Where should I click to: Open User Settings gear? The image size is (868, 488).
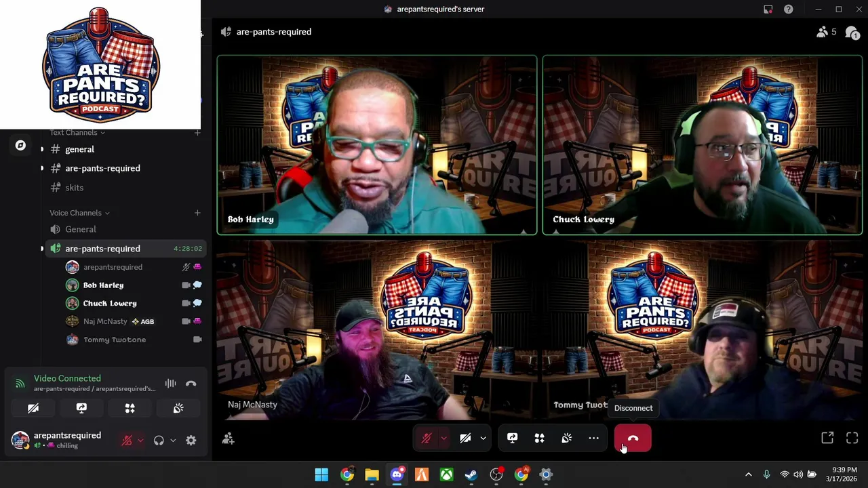pos(191,441)
